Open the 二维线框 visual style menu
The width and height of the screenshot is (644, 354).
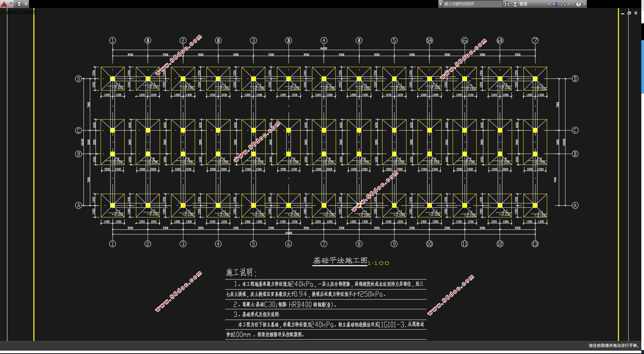click(27, 13)
